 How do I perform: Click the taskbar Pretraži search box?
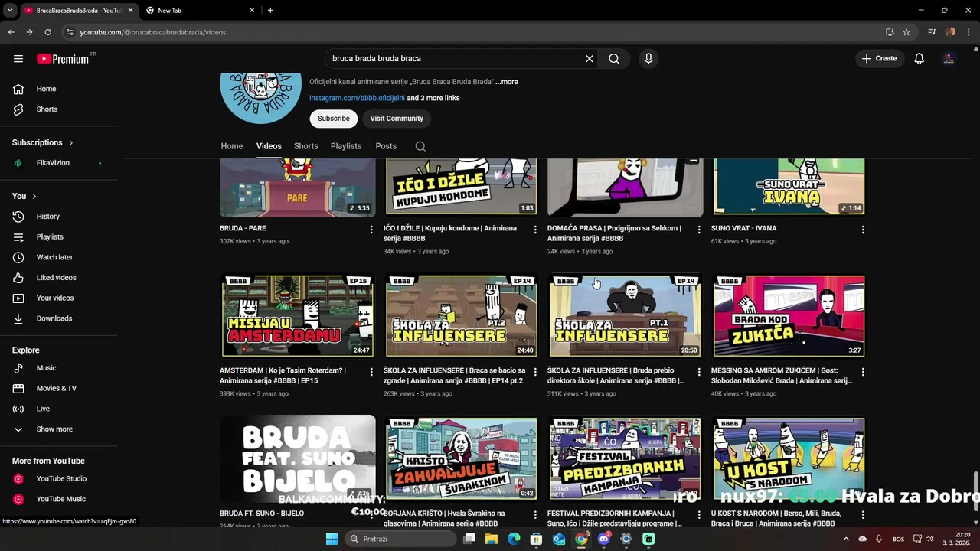coord(400,539)
